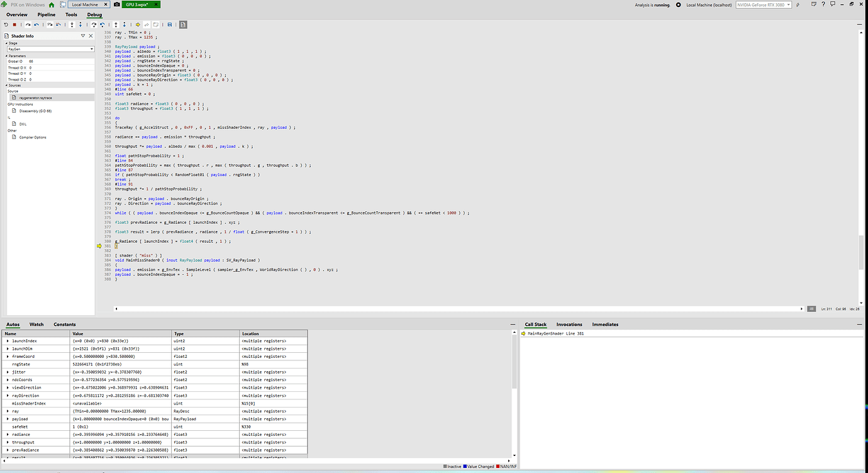Click the yellow continue execution arrow icon
Image resolution: width=868 pixels, height=473 pixels.
click(x=137, y=25)
